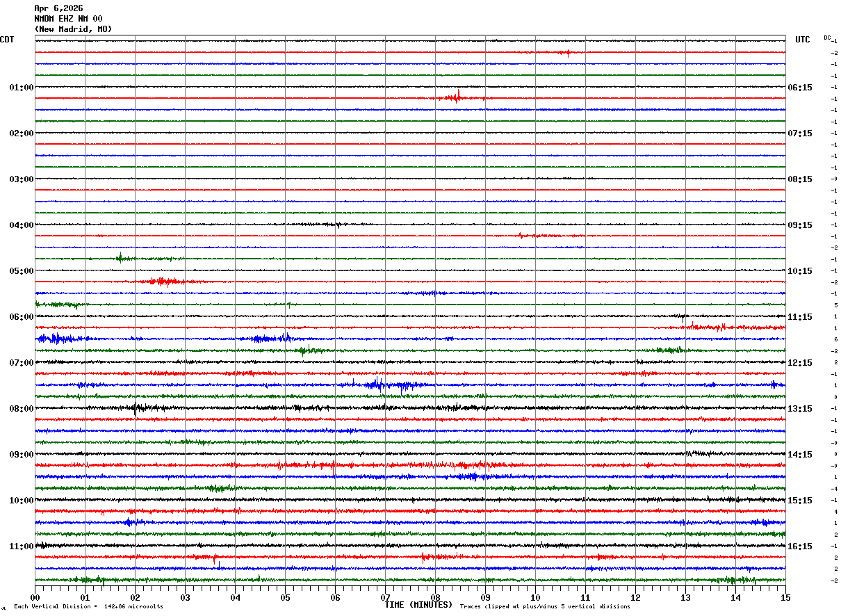Click the "16:15" UTC row label

point(799,546)
